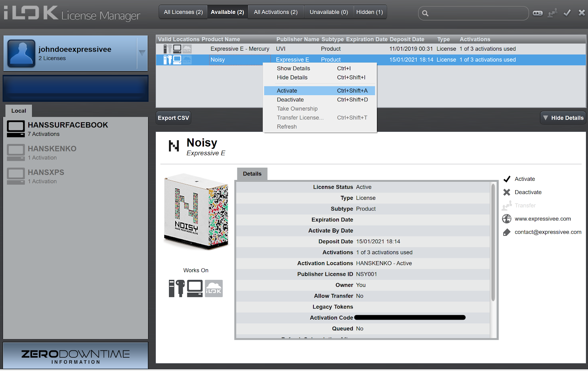Click the valid locations icons of Mercury row

point(178,49)
